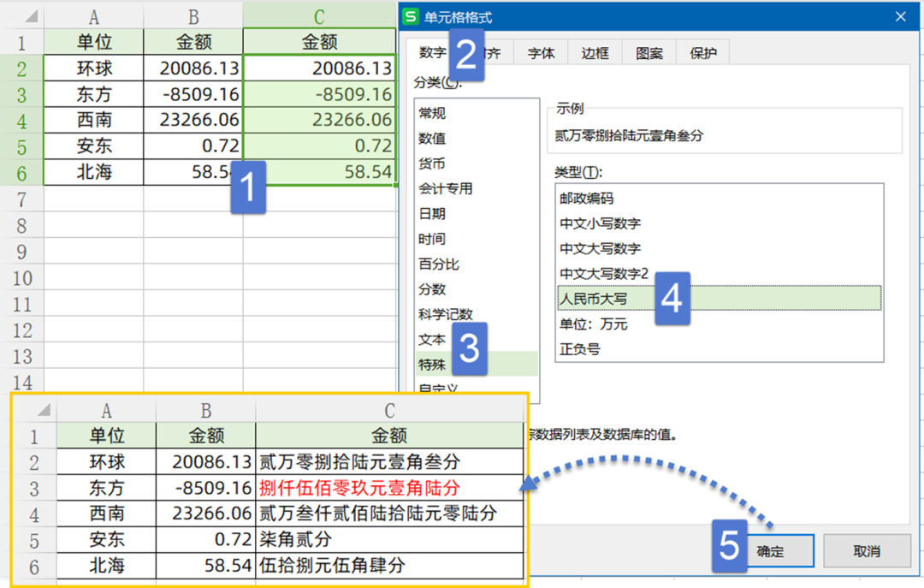Click cell 西南 in upper sheet
Screen dimensions: 924x588
[x=94, y=120]
